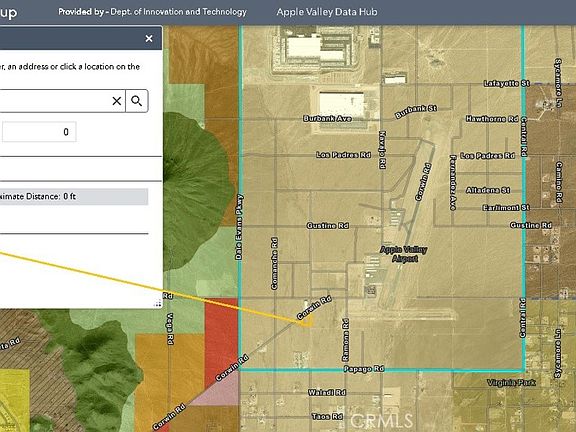Click 'Provided by - Dept. of Innovation and Technology'
Viewport: 576px width, 432px height.
[152, 12]
